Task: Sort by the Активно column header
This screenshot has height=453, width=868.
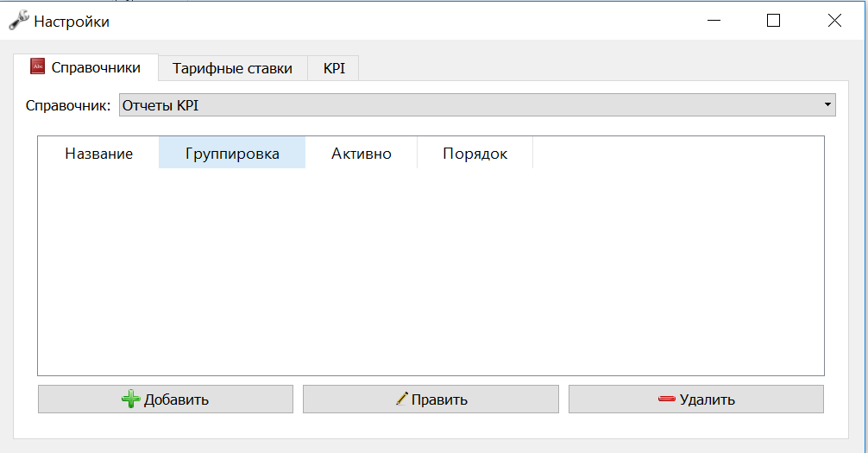Action: coord(362,154)
